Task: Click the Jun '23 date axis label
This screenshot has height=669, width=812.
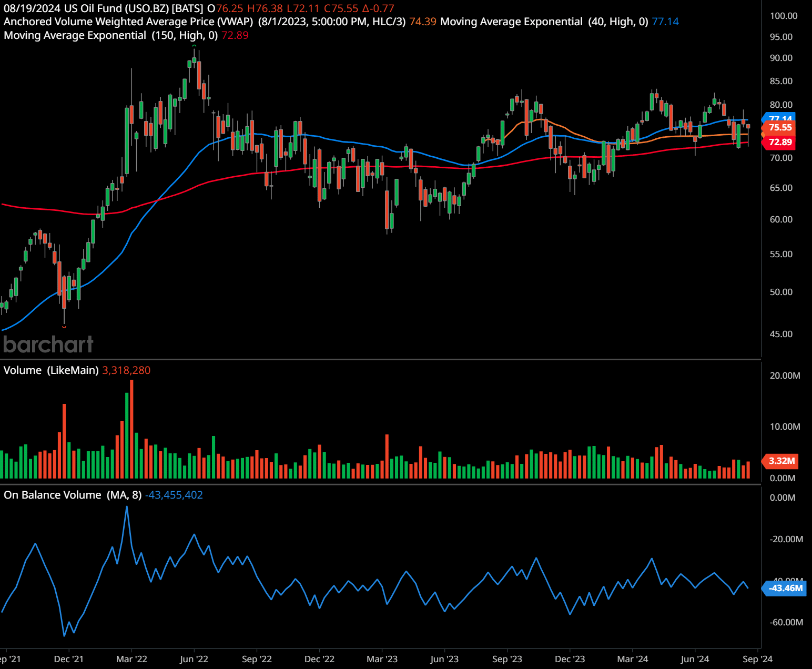Action: click(444, 659)
